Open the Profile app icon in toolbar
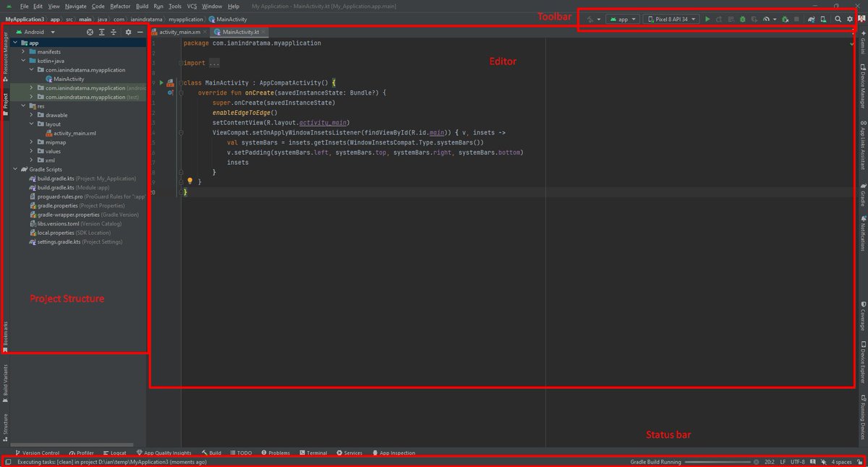868x467 pixels. coord(766,20)
